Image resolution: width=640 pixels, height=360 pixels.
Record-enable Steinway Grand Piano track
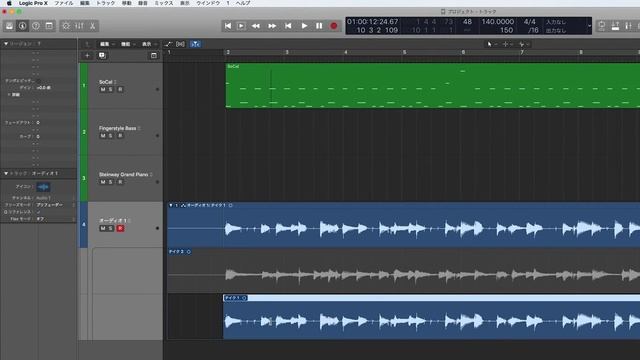click(x=120, y=182)
